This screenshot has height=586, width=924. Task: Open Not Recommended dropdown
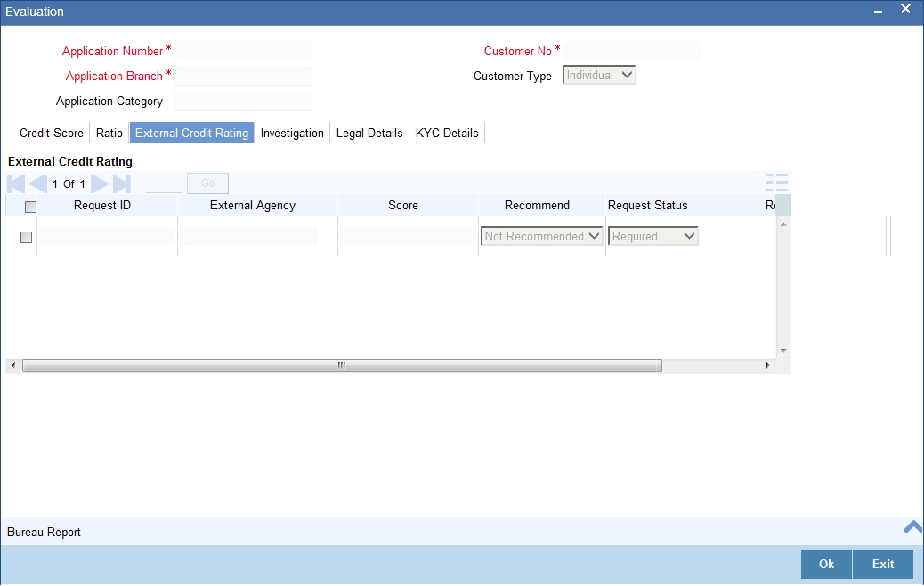point(541,236)
